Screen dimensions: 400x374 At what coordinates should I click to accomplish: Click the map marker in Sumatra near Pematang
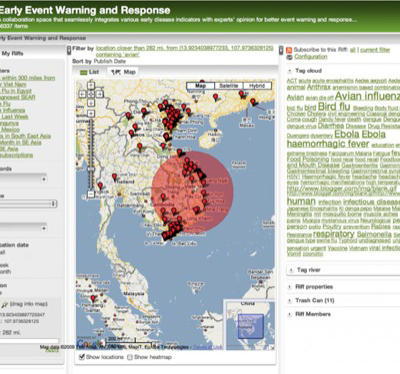point(93,298)
